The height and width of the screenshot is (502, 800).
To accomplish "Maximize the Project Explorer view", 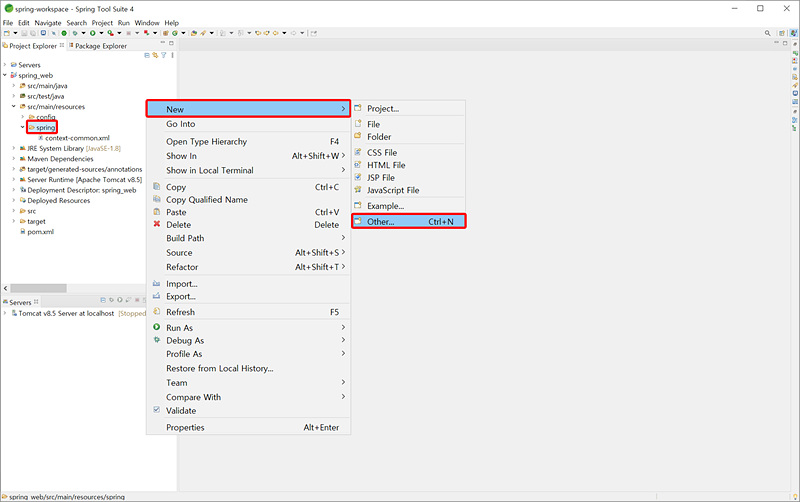I will coord(171,43).
